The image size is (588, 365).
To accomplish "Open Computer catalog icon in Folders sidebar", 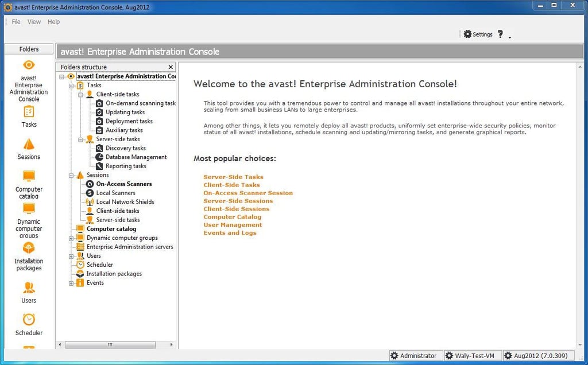I will pyautogui.click(x=29, y=176).
